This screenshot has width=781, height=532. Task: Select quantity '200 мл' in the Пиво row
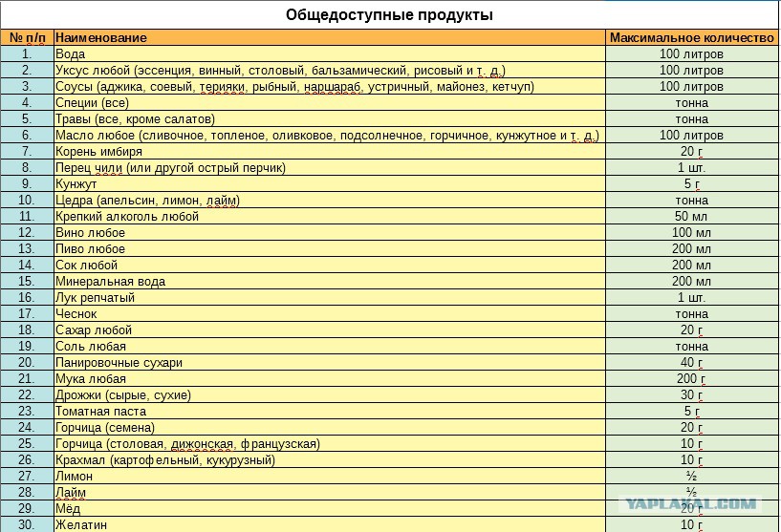[692, 249]
